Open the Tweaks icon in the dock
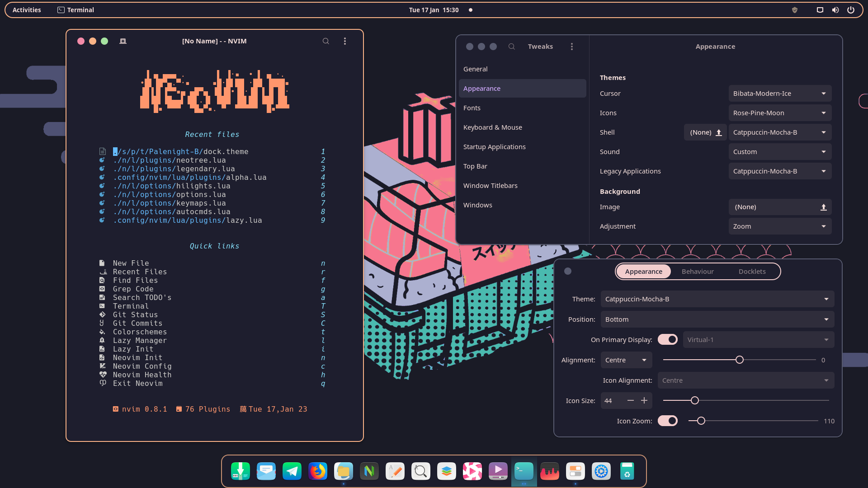 [575, 471]
